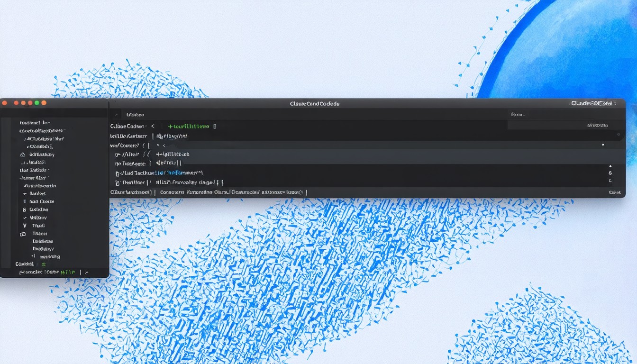637x364 pixels.
Task: Select the 'Assatioemtin' sidebar row
Action: click(40, 186)
